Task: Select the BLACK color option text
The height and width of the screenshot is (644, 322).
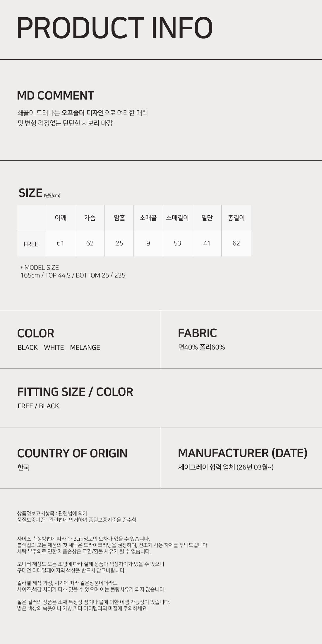Action: (28, 347)
